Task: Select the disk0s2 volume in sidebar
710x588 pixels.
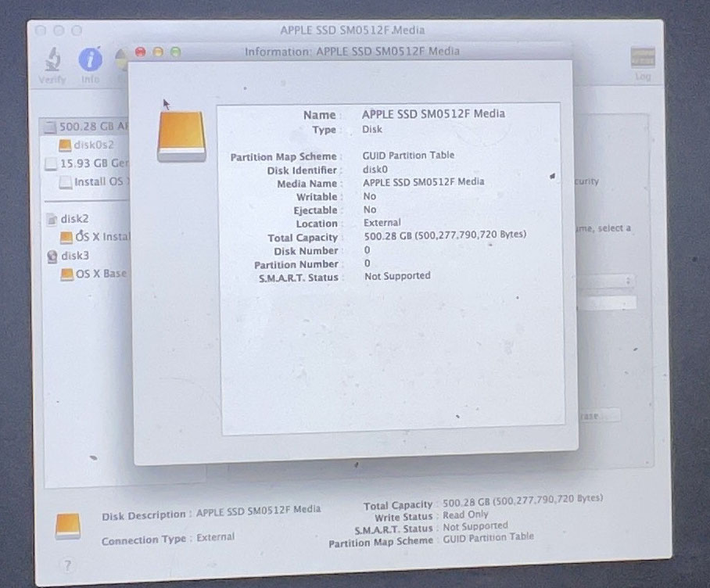Action: click(x=87, y=145)
